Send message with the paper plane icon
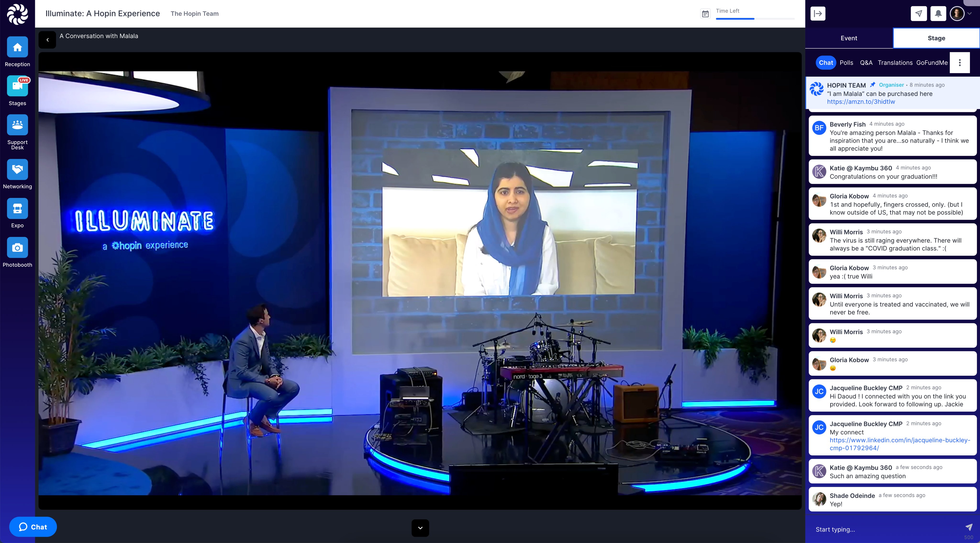This screenshot has height=543, width=980. tap(969, 527)
